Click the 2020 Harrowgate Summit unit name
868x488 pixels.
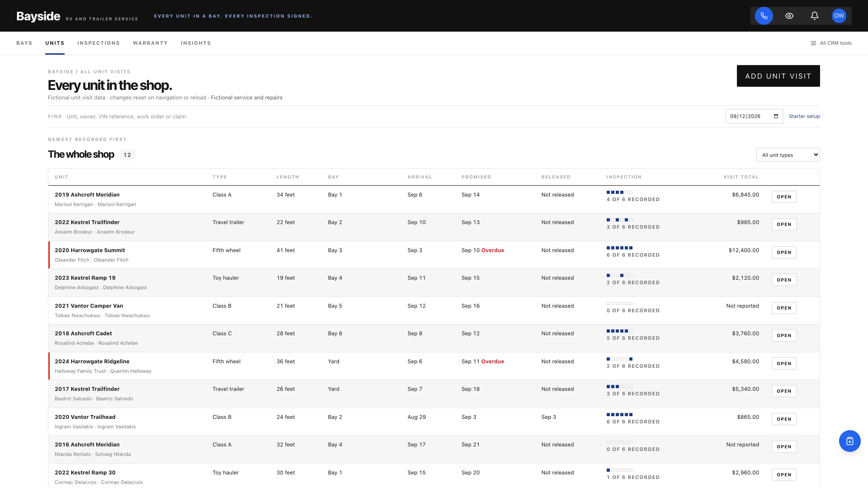[90, 250]
